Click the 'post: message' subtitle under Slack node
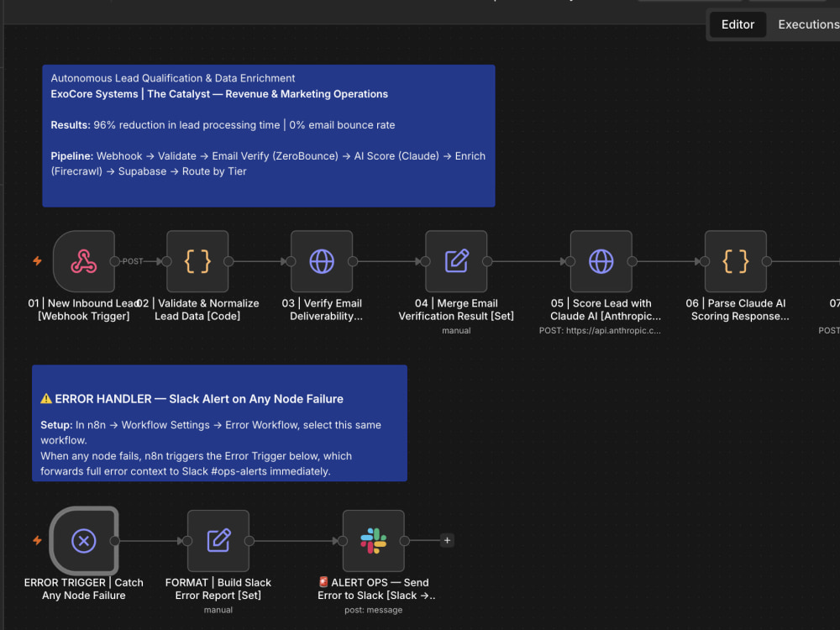The height and width of the screenshot is (630, 840). click(x=374, y=610)
